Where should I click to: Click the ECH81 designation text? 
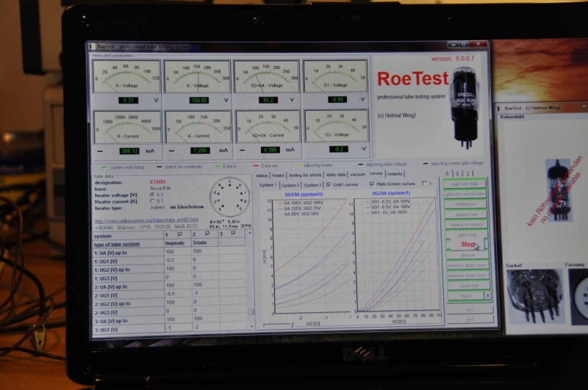coord(158,182)
